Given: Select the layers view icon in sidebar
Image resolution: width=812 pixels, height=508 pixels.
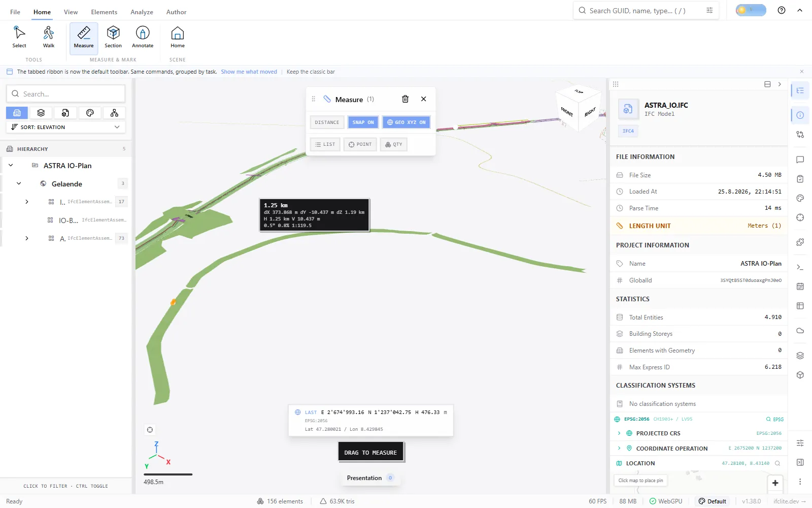Looking at the screenshot, I should click(x=41, y=113).
